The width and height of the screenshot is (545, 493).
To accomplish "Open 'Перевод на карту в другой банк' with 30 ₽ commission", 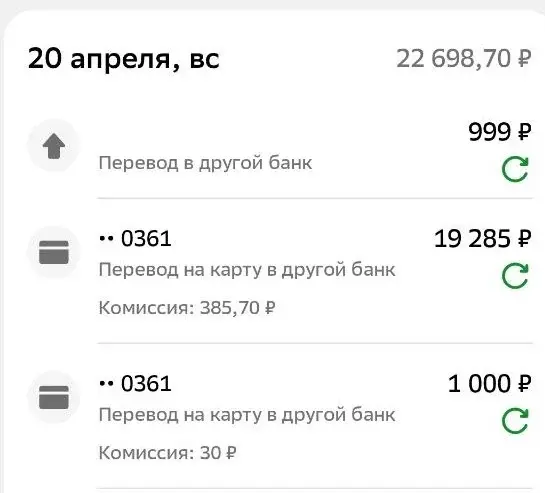I will (247, 415).
